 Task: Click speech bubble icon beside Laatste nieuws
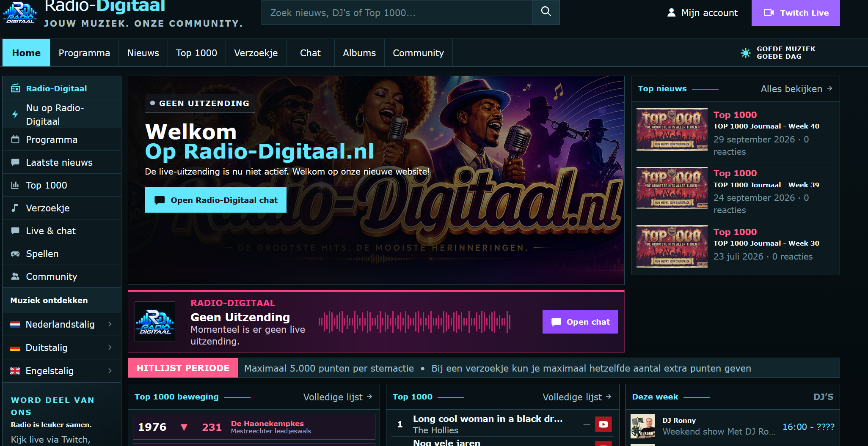pyautogui.click(x=15, y=162)
